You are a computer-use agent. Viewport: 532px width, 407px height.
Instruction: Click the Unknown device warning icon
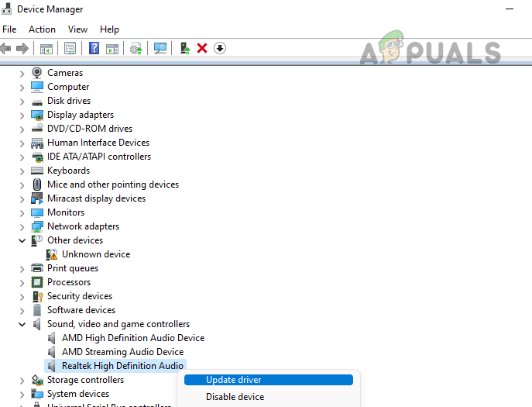[x=52, y=254]
